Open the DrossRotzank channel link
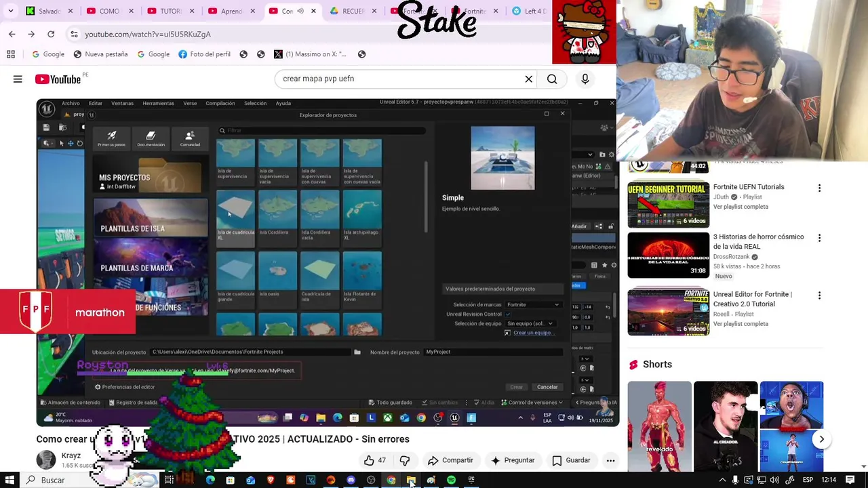This screenshot has height=488, width=868. point(732,257)
